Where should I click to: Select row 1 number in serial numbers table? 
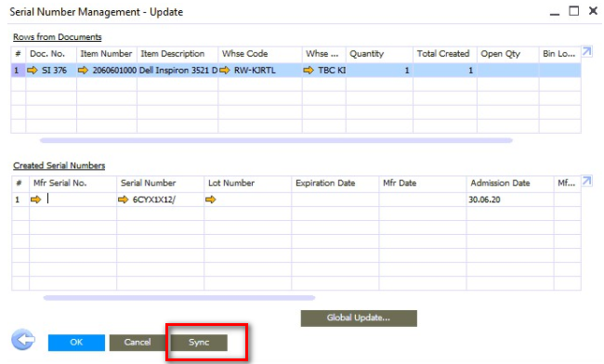pyautogui.click(x=20, y=200)
